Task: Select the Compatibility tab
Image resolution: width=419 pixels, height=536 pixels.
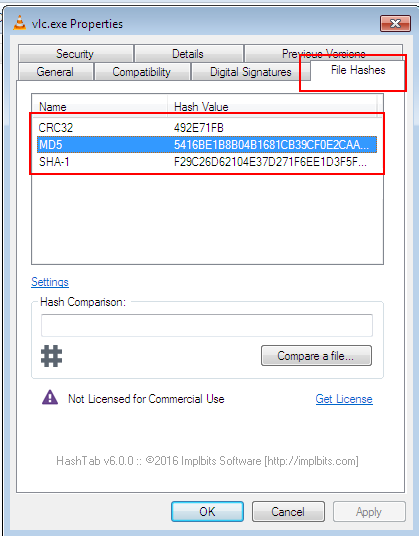Action: point(142,72)
